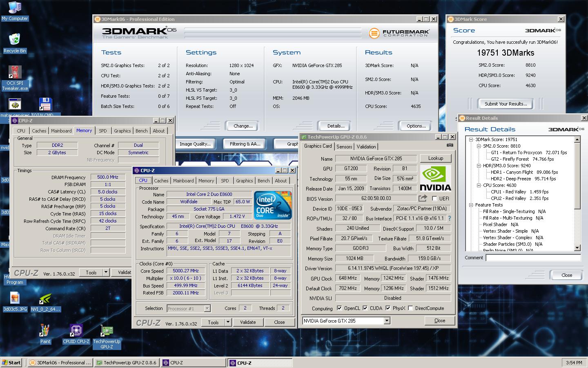Select the NVI_0_2_64 NVIDIA desktop icon
588x368 pixels.
coord(45,302)
